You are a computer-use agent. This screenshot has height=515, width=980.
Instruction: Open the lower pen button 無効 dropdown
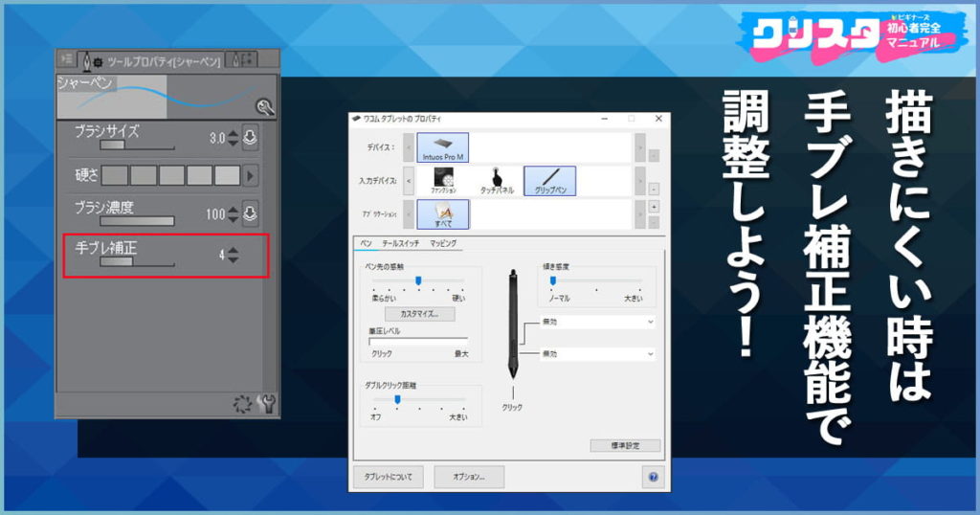coord(597,354)
